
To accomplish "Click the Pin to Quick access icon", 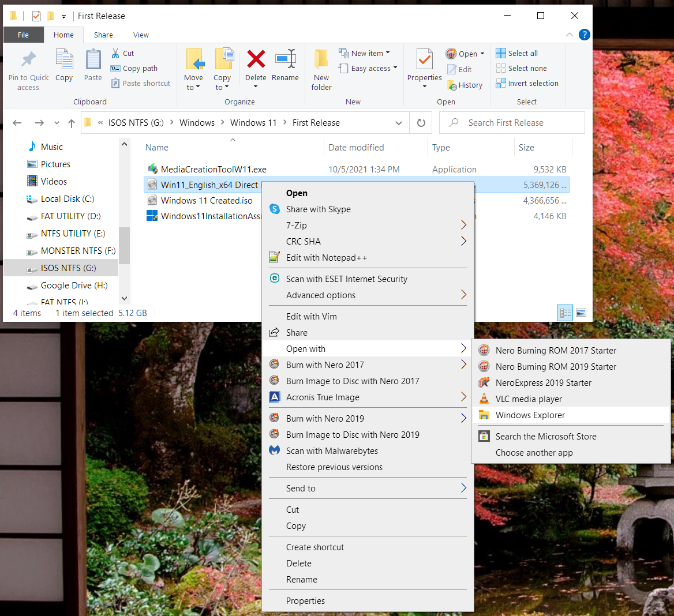I will pyautogui.click(x=28, y=59).
